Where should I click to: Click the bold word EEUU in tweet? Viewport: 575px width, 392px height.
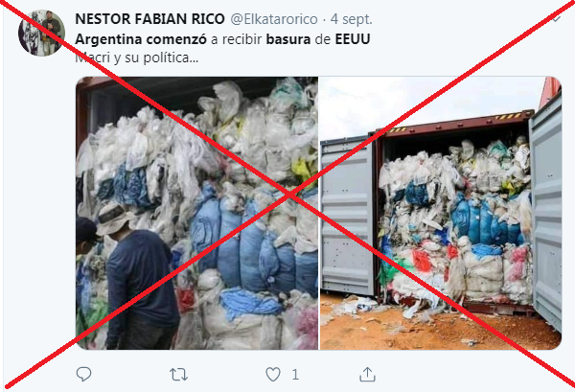click(353, 39)
